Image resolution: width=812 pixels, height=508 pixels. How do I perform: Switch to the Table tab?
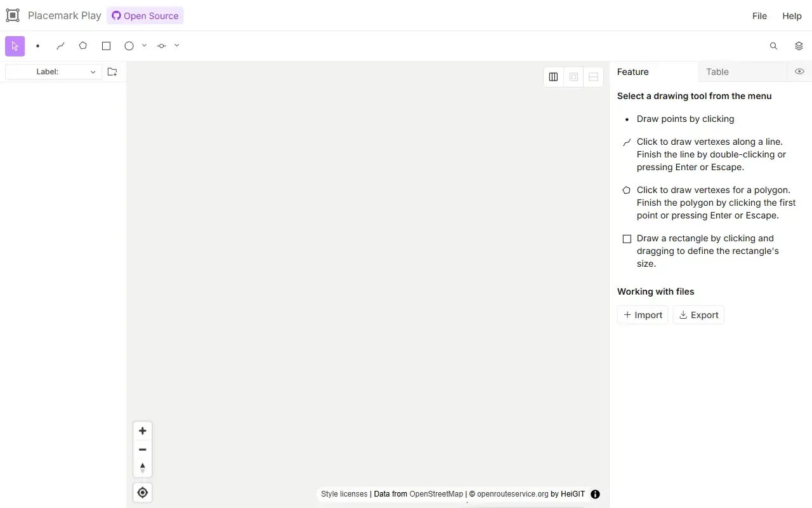(x=717, y=72)
